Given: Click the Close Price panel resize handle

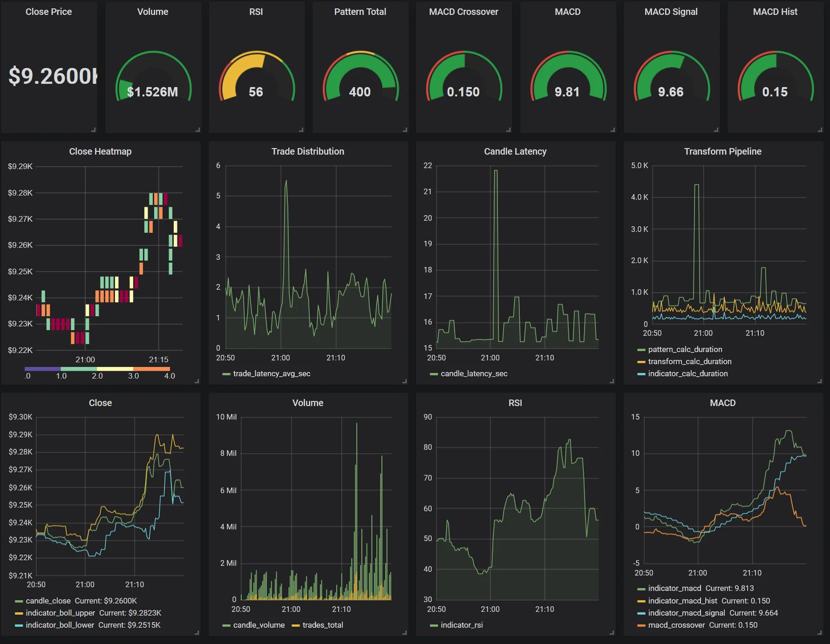Looking at the screenshot, I should (94, 129).
